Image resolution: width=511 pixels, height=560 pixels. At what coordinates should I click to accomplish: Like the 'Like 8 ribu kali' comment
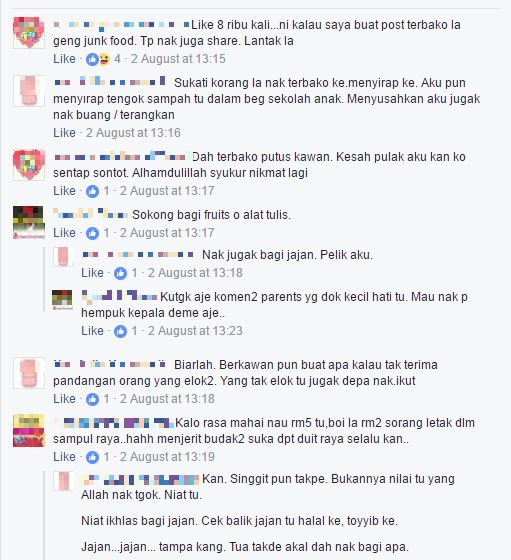click(64, 59)
